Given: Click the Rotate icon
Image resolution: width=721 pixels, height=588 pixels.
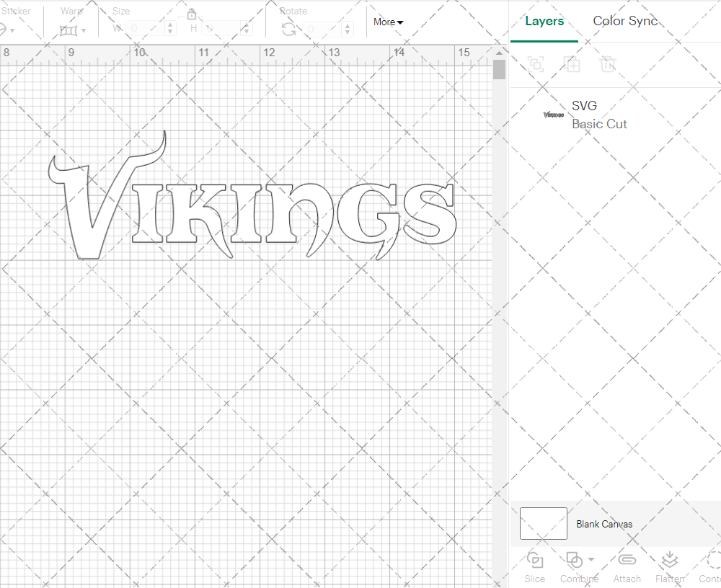Looking at the screenshot, I should pyautogui.click(x=289, y=30).
